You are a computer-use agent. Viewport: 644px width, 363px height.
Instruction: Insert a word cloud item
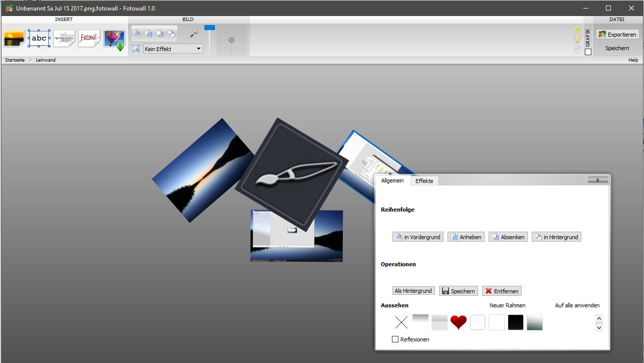[x=64, y=39]
